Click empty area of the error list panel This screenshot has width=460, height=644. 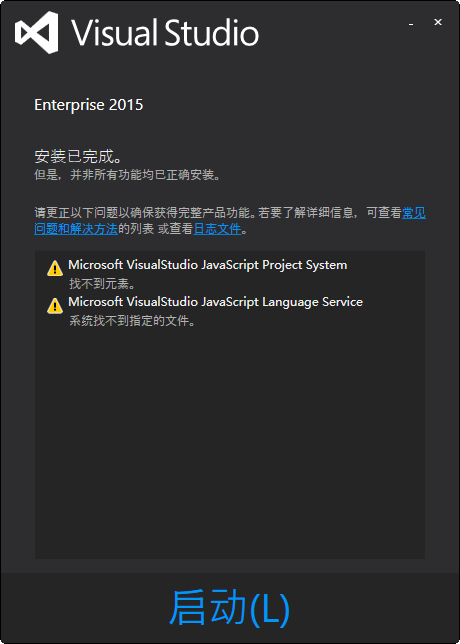pos(230,444)
